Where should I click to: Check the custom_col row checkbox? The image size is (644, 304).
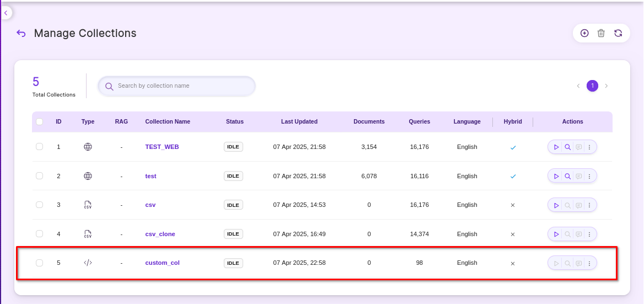click(40, 263)
